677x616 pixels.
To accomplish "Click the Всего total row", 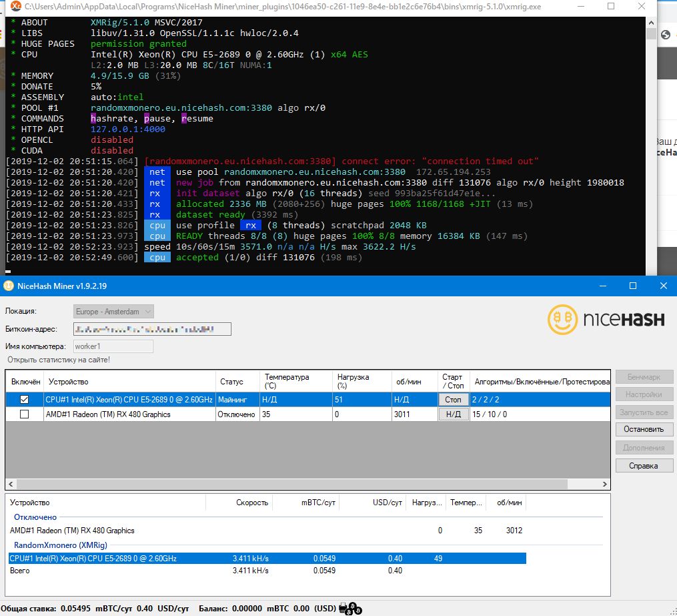I will coord(267,571).
